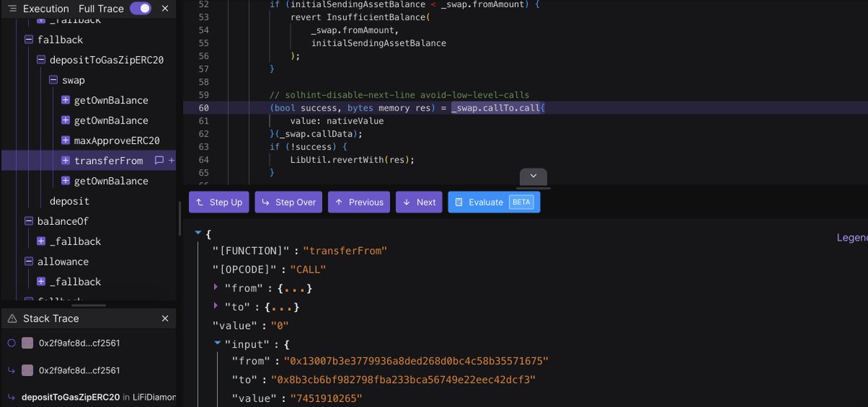Expand the maxApproveERC20 call node
This screenshot has height=407, width=868.
click(66, 140)
